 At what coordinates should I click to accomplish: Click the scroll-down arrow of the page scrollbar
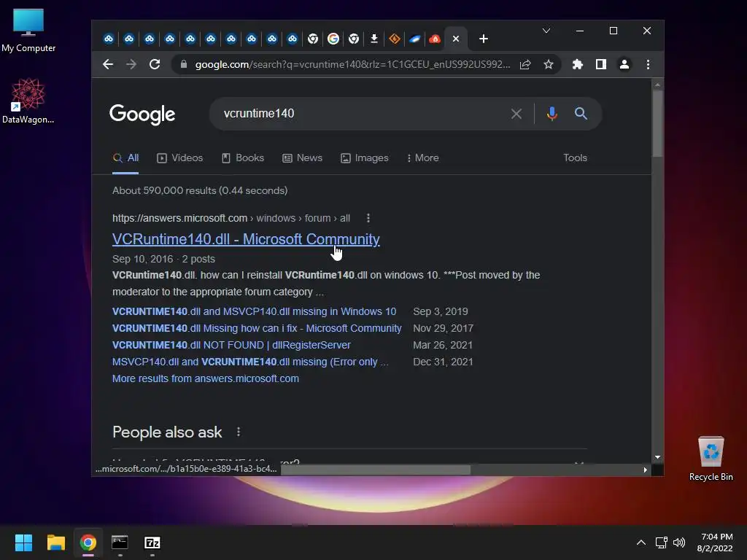[x=657, y=457]
